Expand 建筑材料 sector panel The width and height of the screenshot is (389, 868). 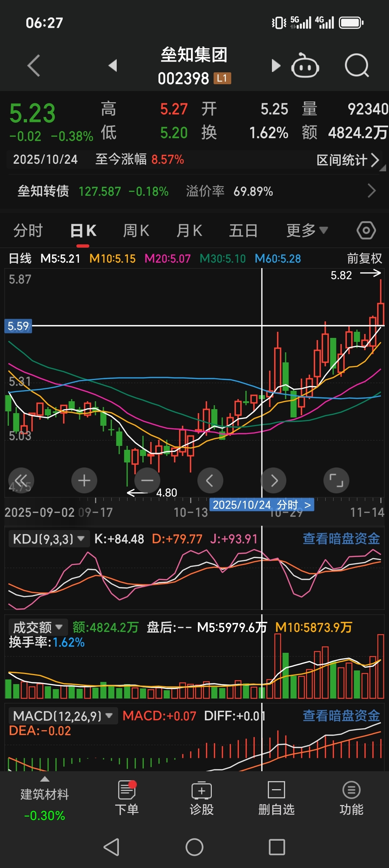click(x=45, y=798)
